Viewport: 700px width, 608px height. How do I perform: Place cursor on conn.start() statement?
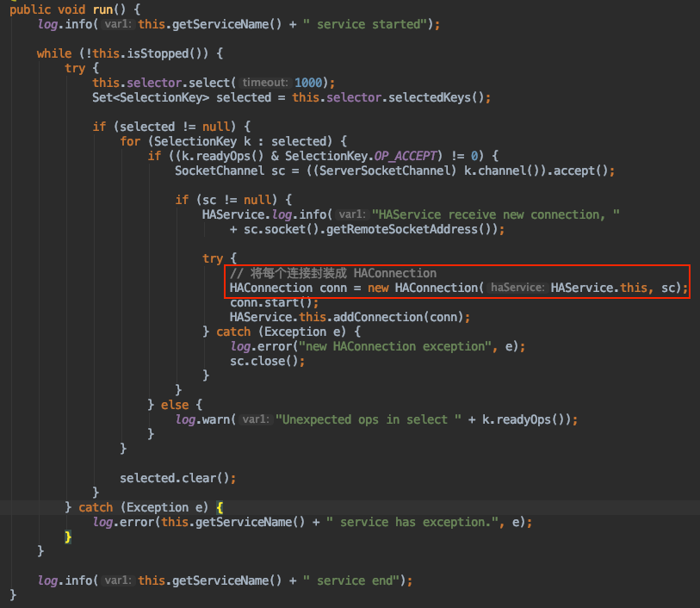(274, 302)
